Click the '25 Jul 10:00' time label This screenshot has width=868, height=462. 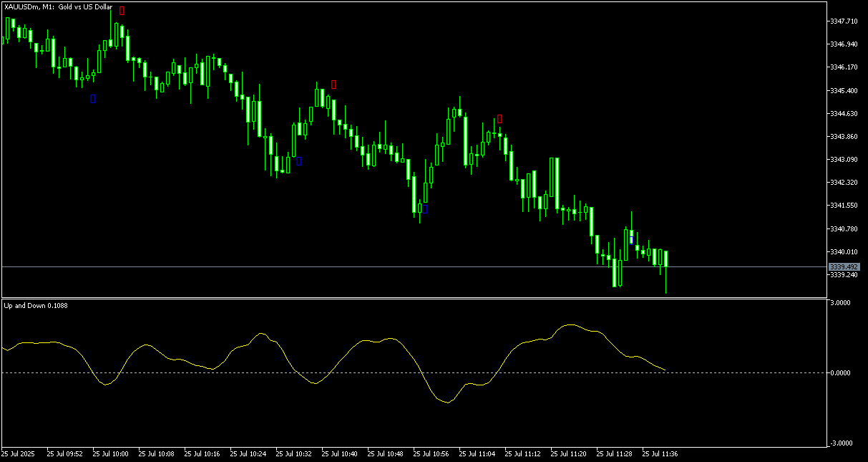pyautogui.click(x=111, y=454)
